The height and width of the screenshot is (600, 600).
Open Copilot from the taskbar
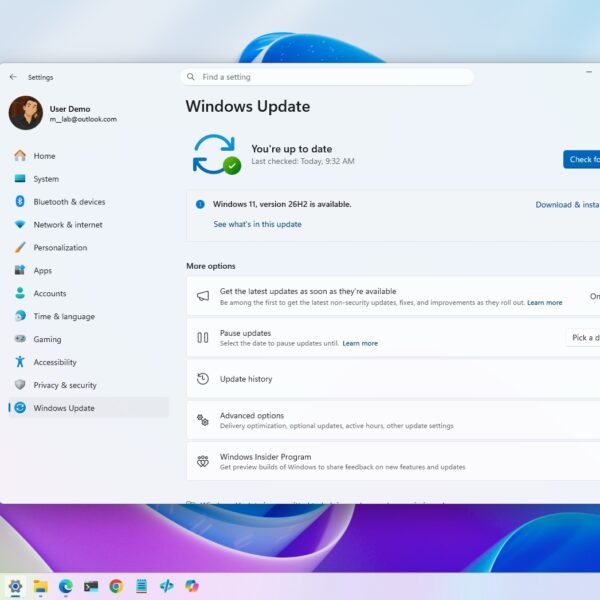coord(192,586)
